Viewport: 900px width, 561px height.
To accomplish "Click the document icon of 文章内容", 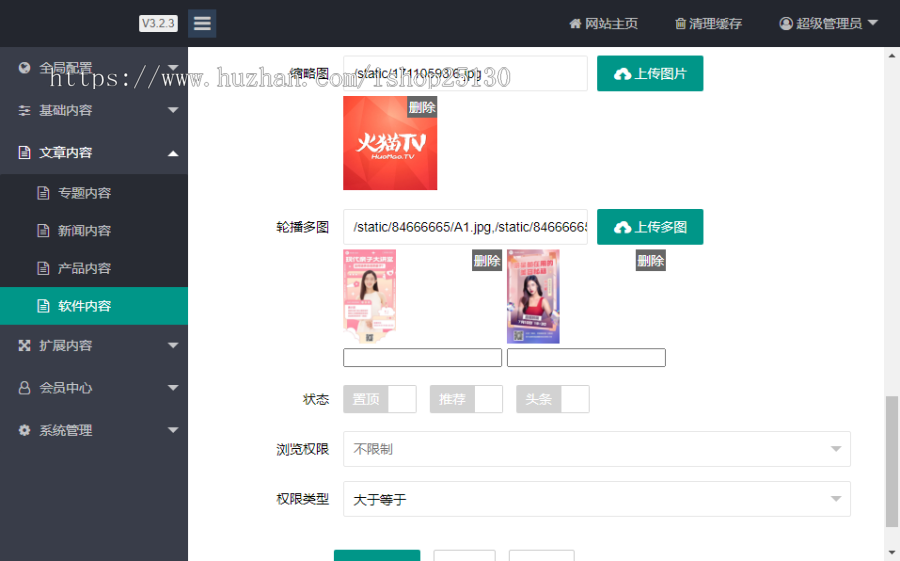I will [24, 153].
